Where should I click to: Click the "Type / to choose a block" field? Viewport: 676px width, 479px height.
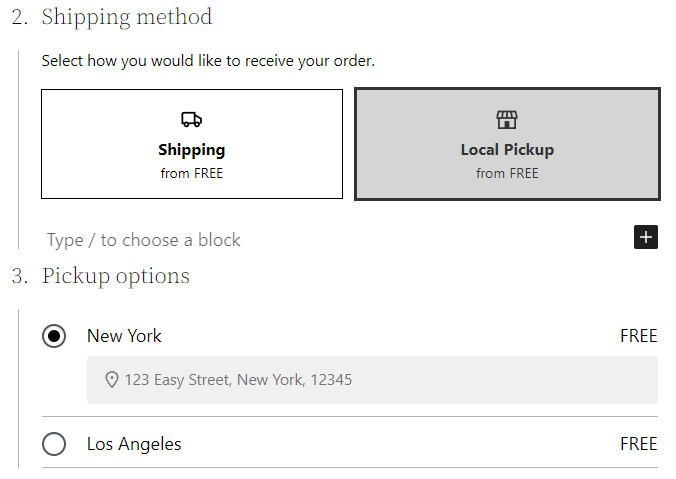coord(144,240)
